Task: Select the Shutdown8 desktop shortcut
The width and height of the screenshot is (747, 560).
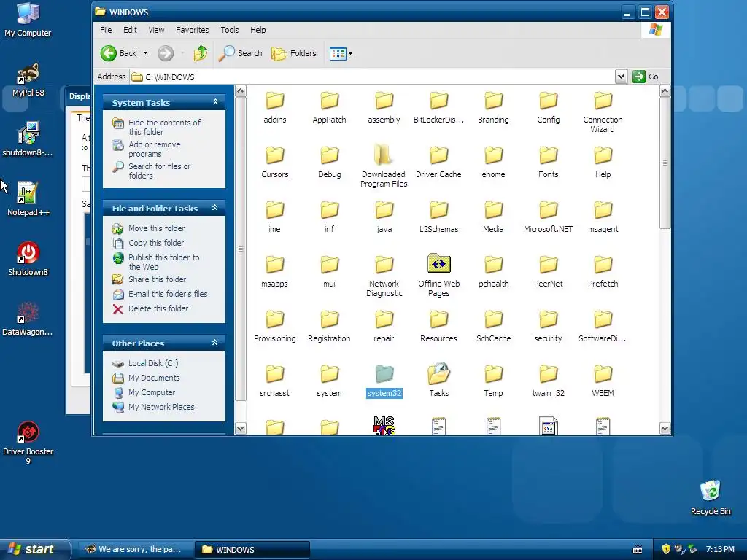Action: 28,259
